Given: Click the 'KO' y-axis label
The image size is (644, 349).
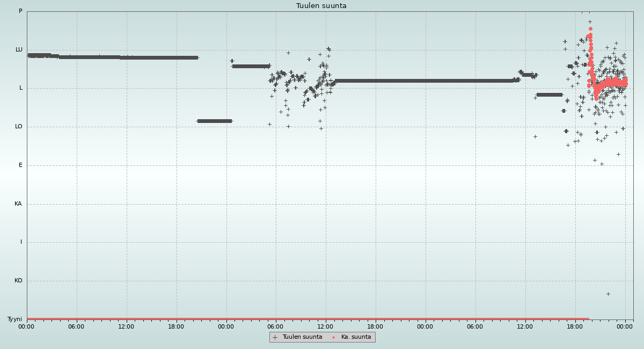Looking at the screenshot, I should (18, 281).
